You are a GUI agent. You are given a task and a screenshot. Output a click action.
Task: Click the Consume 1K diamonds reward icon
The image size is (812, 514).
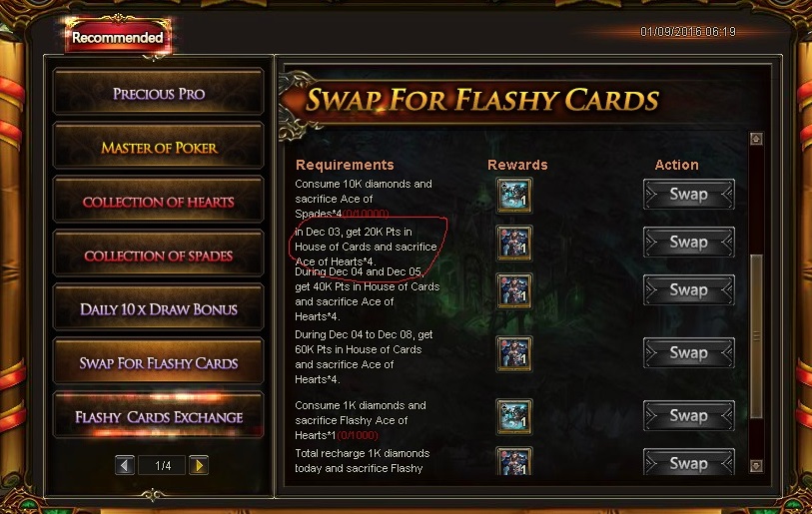(513, 416)
